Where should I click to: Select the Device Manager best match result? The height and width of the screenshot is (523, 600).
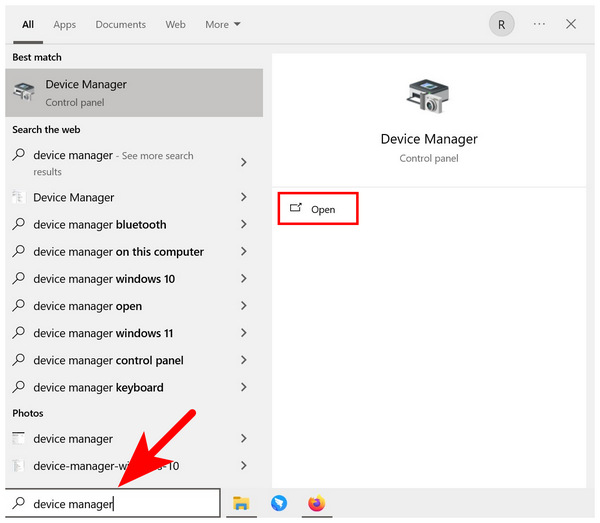click(x=134, y=93)
